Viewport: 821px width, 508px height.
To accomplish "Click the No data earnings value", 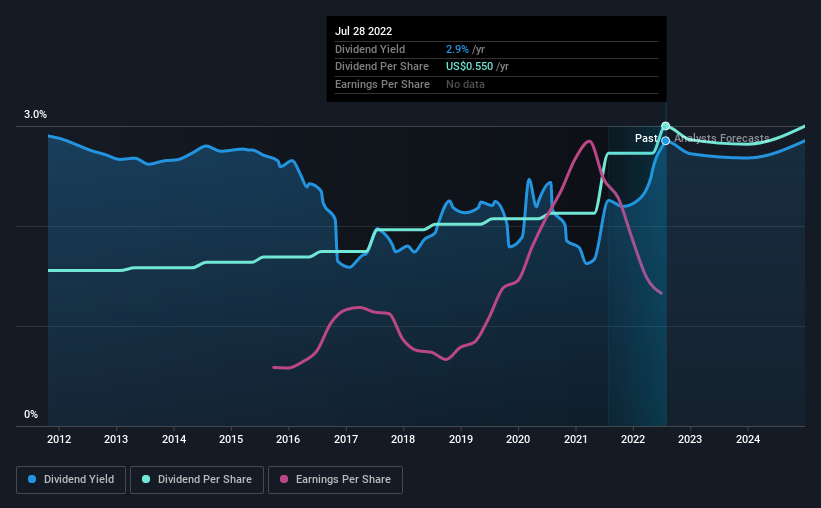I will click(x=465, y=84).
